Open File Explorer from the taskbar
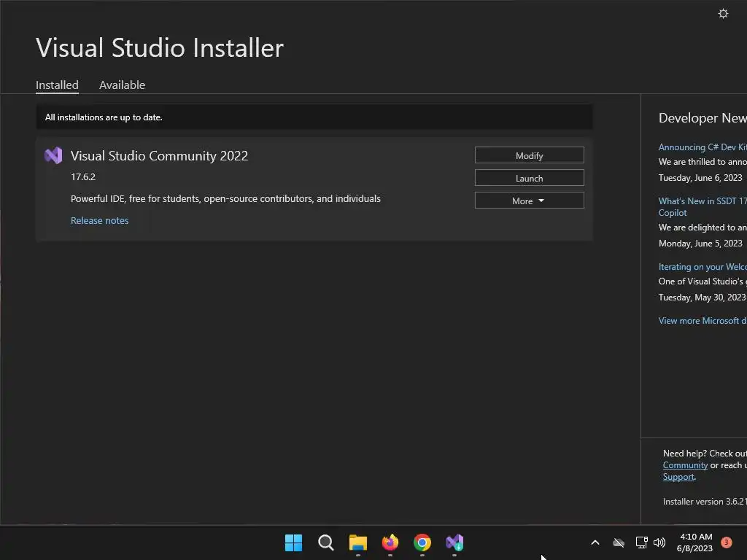747x560 pixels. coord(357,542)
